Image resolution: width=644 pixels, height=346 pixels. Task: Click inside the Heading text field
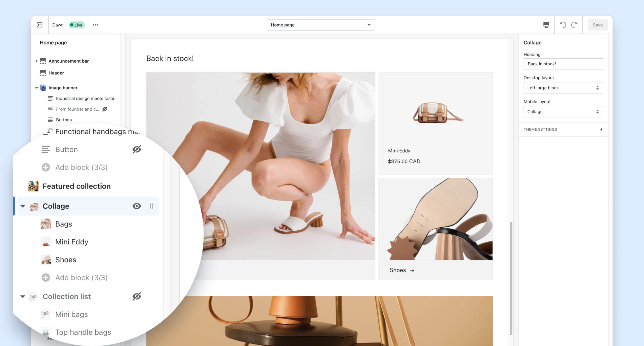tap(563, 64)
